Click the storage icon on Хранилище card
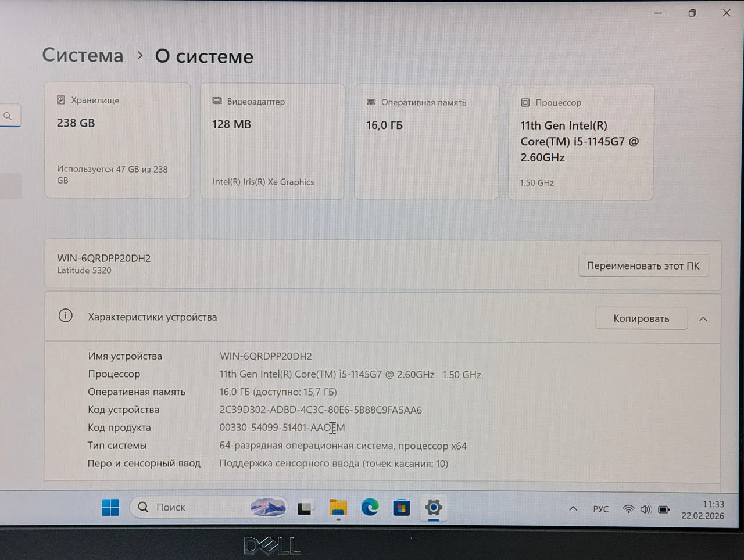 (x=61, y=100)
